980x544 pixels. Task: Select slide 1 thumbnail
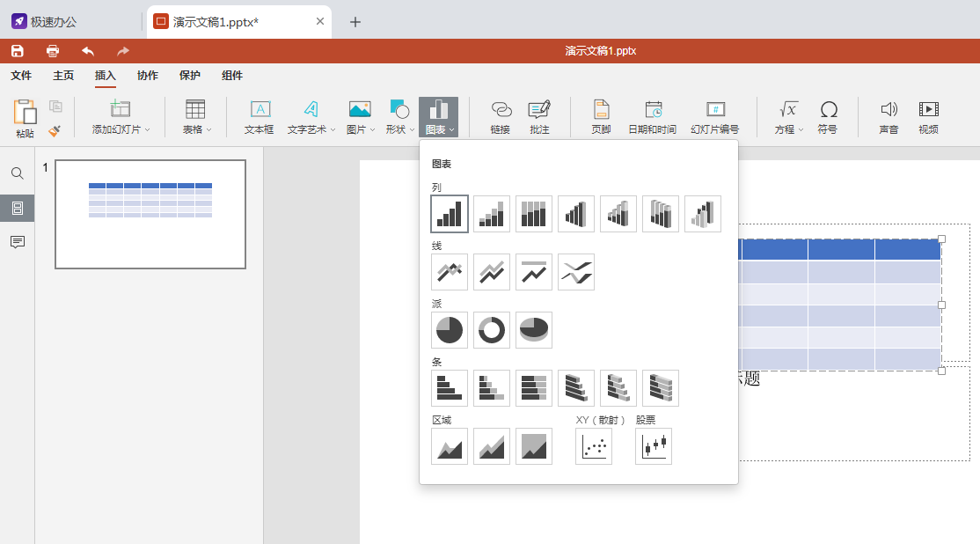tap(150, 215)
